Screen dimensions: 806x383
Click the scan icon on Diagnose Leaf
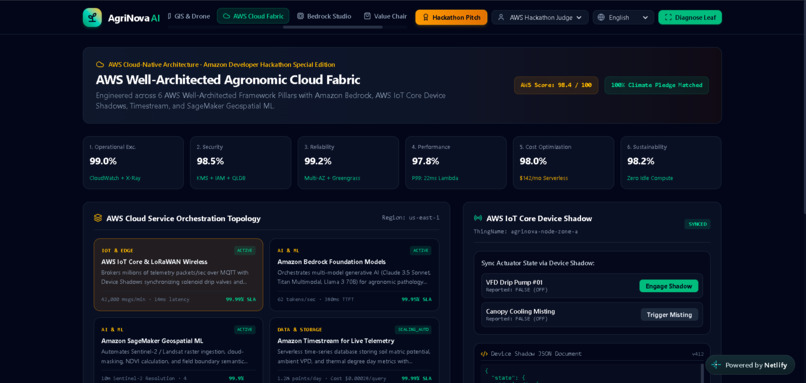pos(668,17)
